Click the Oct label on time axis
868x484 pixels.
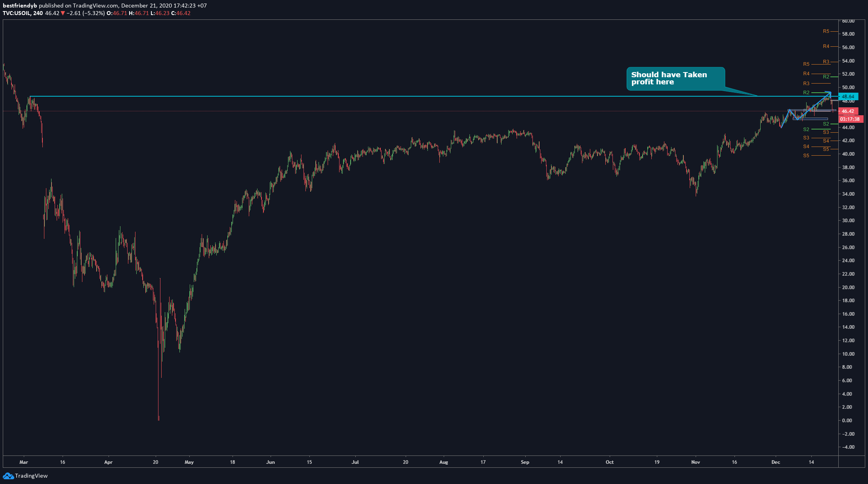610,462
